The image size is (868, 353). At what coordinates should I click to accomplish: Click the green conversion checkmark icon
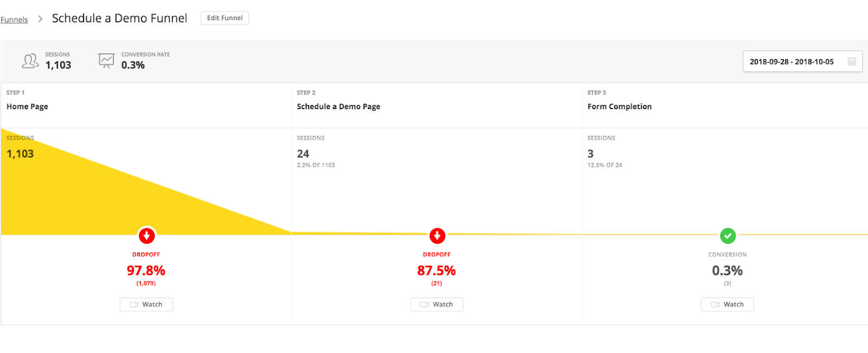[x=727, y=236]
